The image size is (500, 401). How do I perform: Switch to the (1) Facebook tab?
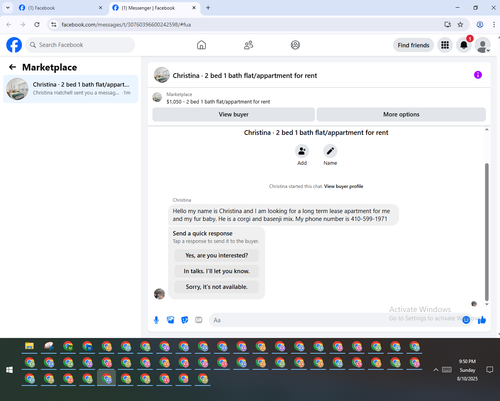60,8
